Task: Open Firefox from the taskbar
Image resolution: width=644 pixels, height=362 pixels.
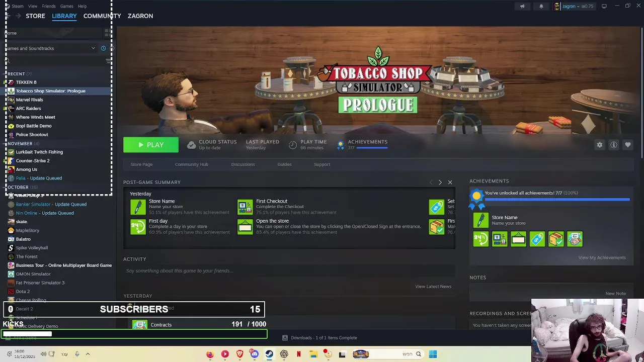Action: (210, 354)
